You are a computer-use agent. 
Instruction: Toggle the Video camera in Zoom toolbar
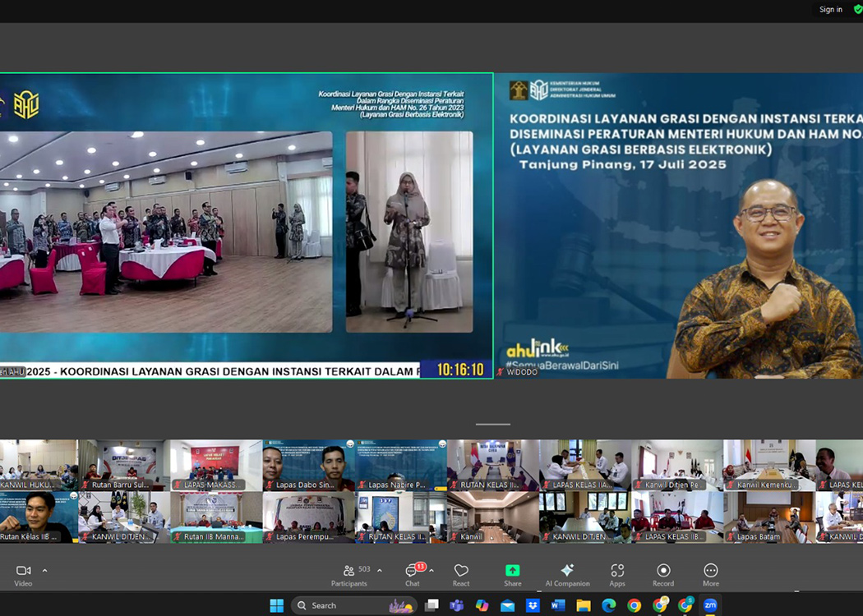(23, 572)
